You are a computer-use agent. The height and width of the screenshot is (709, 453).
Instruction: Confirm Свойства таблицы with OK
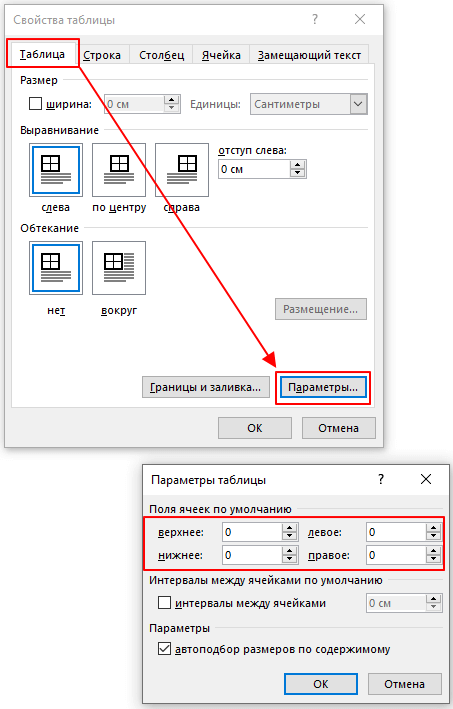[x=255, y=428]
